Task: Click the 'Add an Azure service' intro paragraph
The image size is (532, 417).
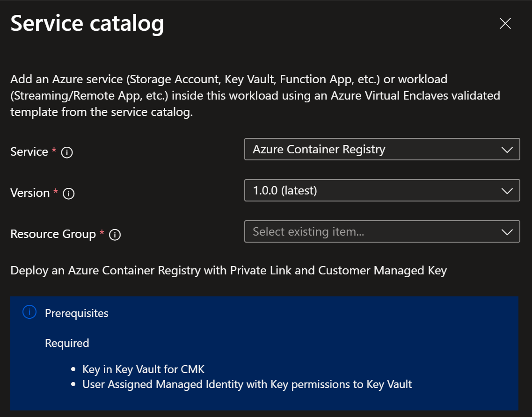Action: coord(255,96)
